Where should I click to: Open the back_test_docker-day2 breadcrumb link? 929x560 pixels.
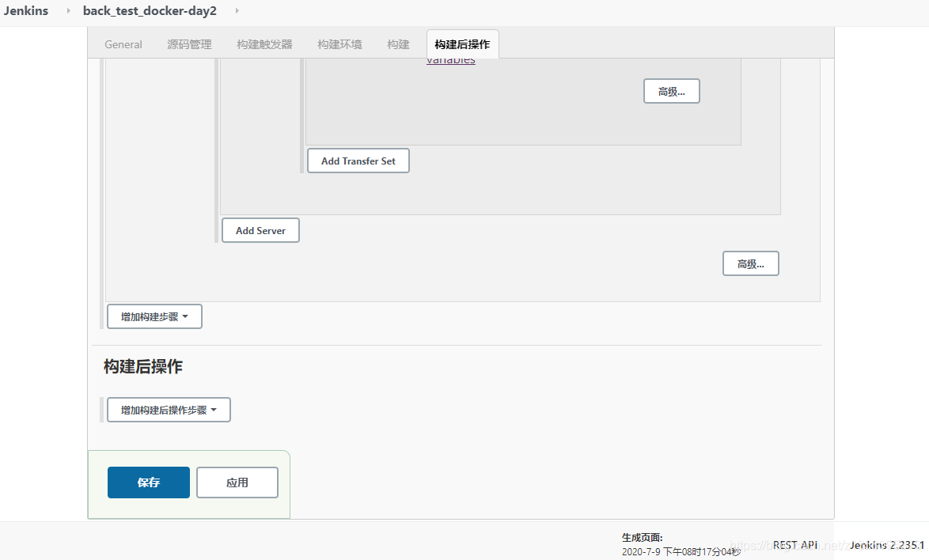(x=150, y=10)
